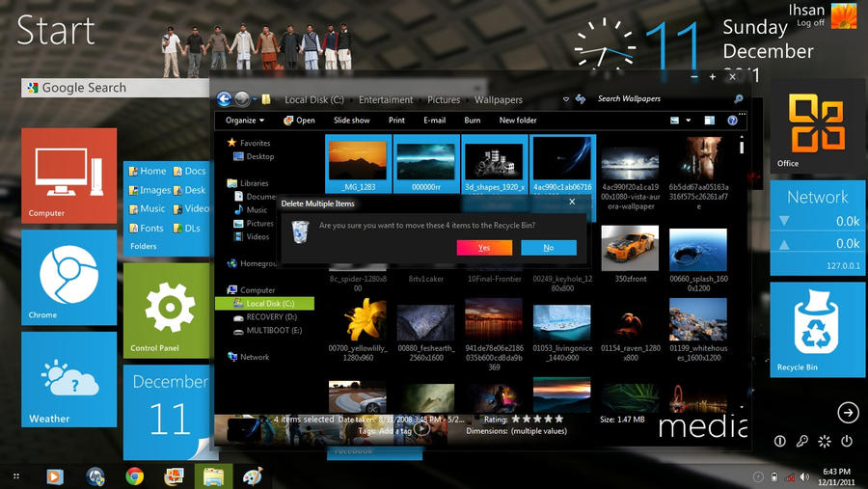Select RECOVERY (D:) drive
The height and width of the screenshot is (489, 868).
point(265,316)
